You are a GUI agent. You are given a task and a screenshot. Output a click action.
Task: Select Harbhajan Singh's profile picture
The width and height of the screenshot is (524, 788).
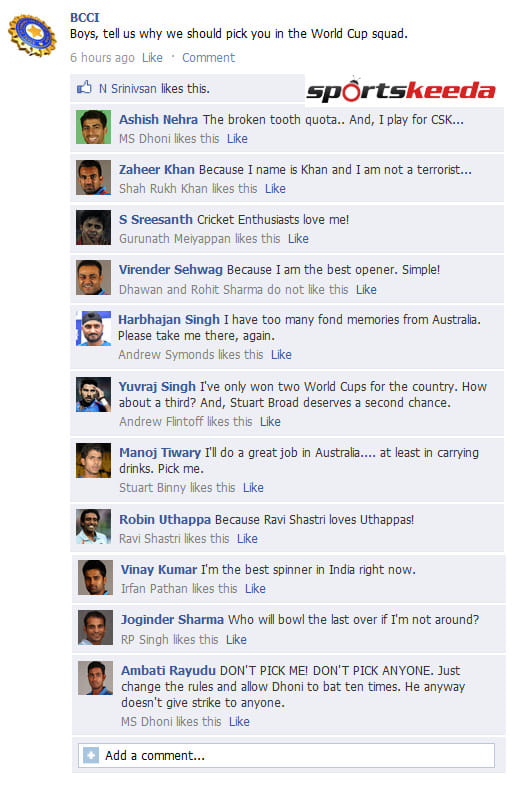[93, 329]
